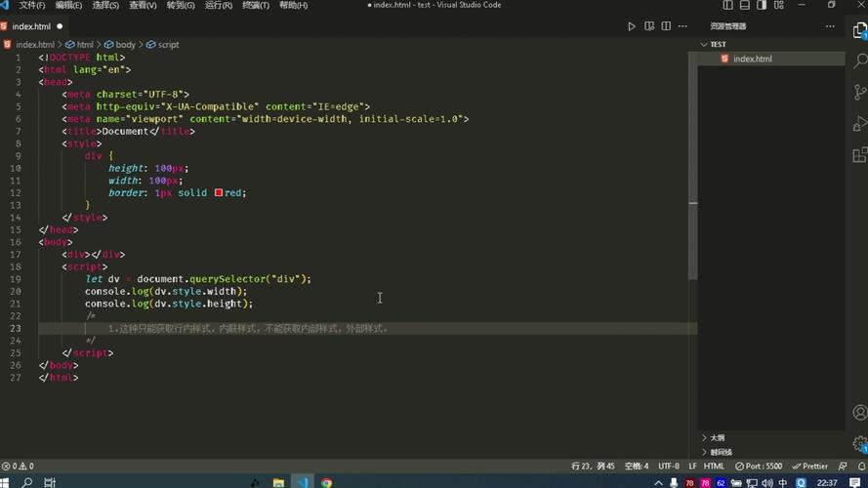Toggle bottom panel visibility
Image resolution: width=868 pixels, height=488 pixels.
coord(745,5)
